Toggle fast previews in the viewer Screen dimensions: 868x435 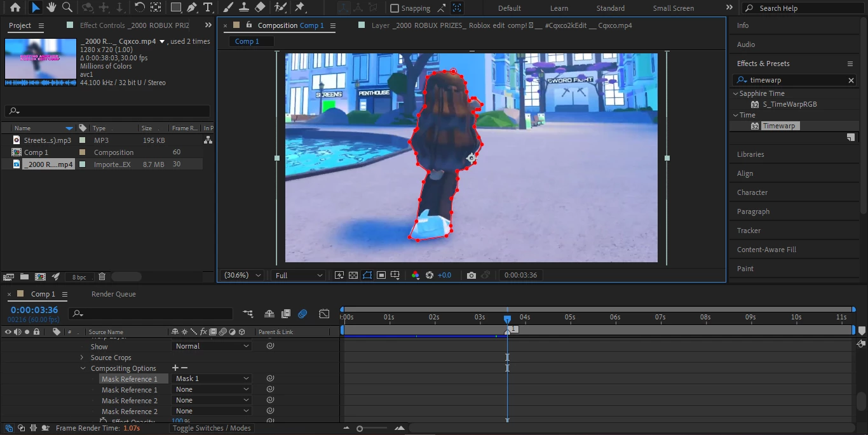click(x=339, y=275)
